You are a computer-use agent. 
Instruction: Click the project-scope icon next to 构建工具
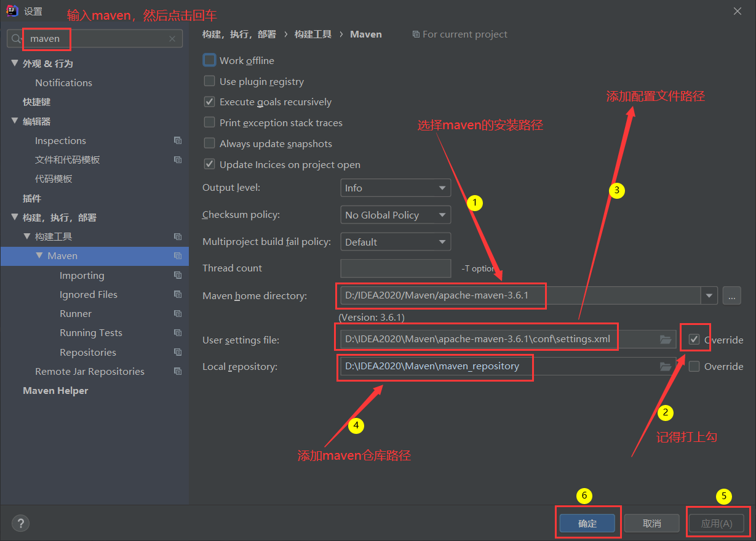click(x=178, y=236)
